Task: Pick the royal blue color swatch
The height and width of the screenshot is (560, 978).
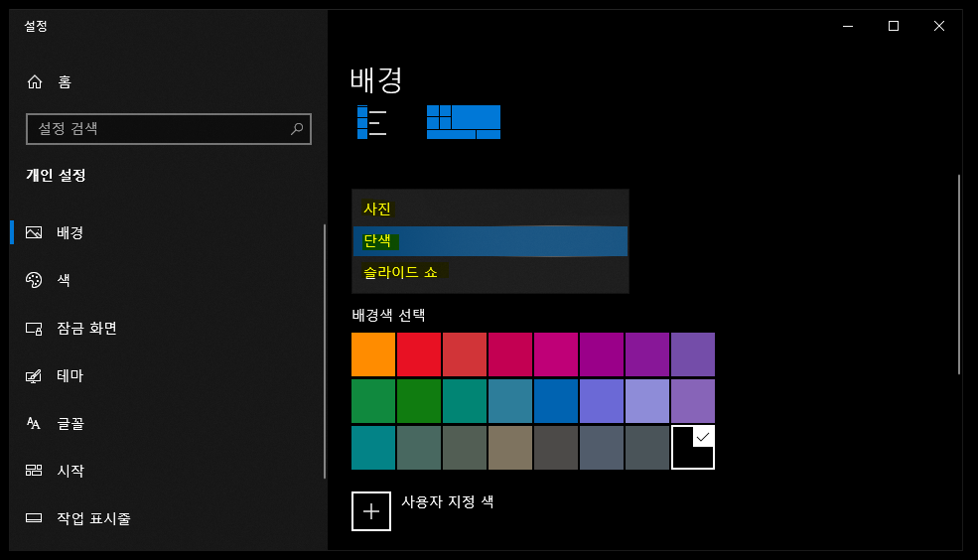Action: [556, 401]
